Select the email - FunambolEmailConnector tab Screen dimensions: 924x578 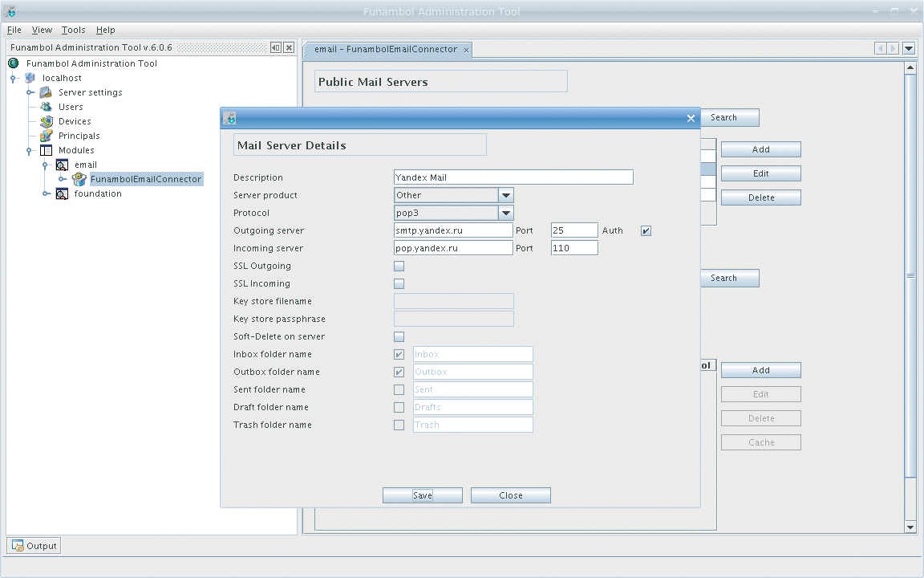(386, 50)
